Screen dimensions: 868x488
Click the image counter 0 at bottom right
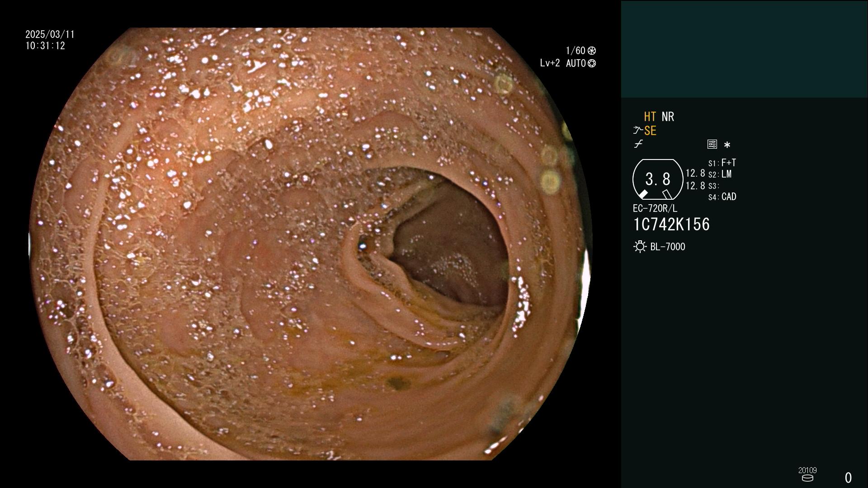pos(849,478)
